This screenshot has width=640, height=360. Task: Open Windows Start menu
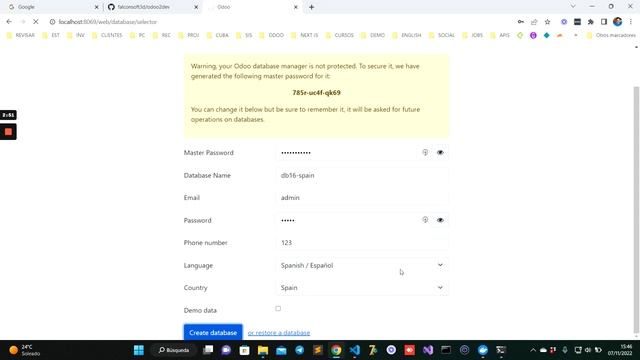click(x=139, y=350)
